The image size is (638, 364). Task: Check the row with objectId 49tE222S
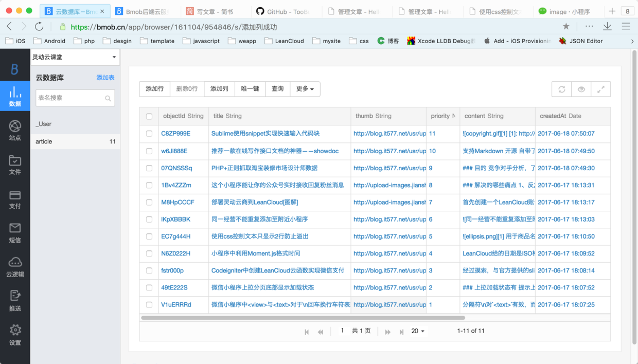click(x=149, y=287)
